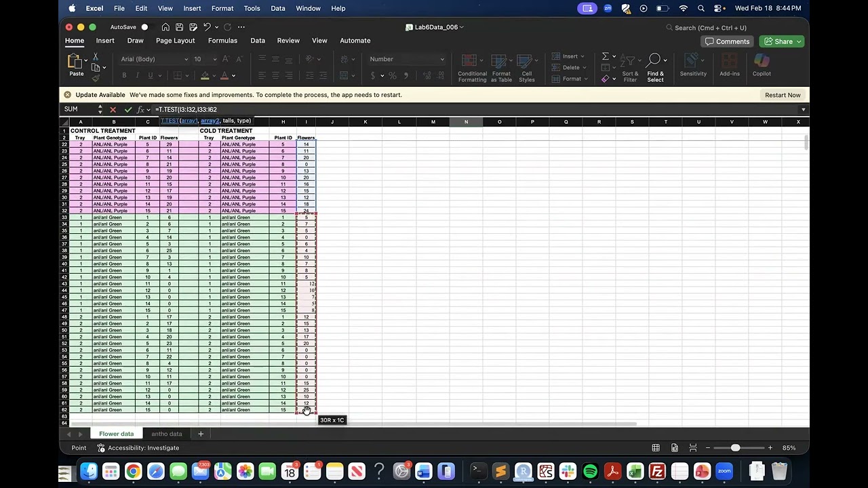Dismiss the Update Available banner
Viewport: 868px width, 488px height.
click(x=67, y=95)
